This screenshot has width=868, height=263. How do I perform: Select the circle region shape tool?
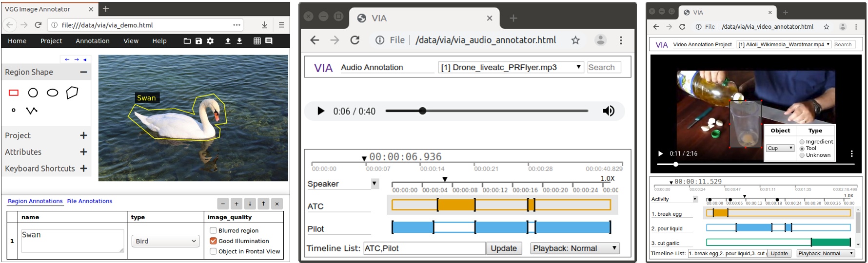(33, 93)
